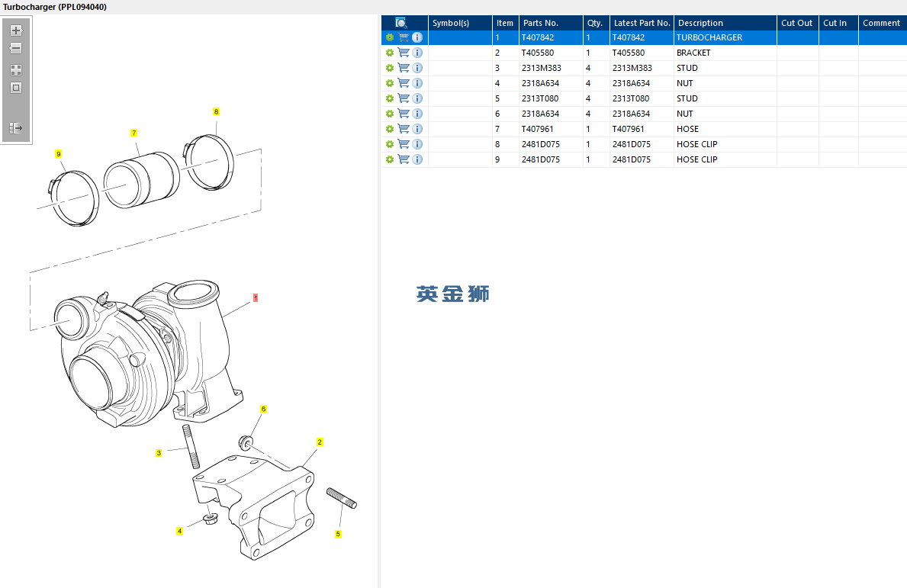Add BRACKET T405580 to cart
The image size is (907, 588).
(x=404, y=53)
